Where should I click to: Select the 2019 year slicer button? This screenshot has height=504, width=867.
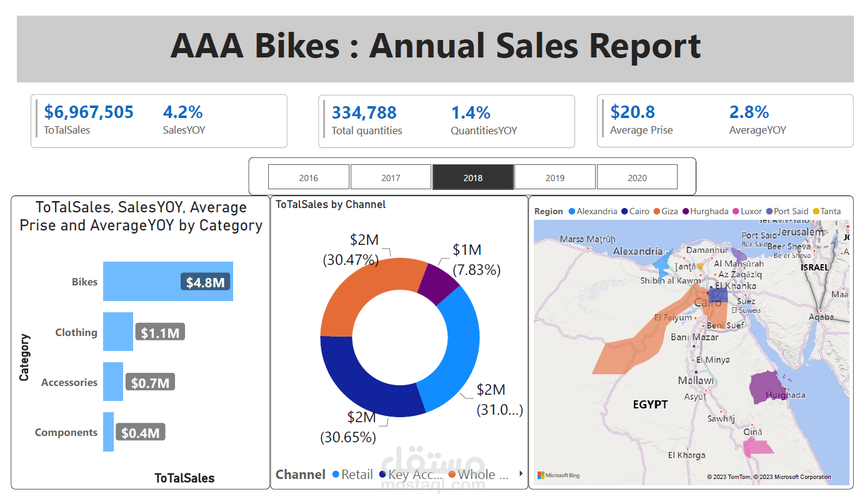(554, 176)
